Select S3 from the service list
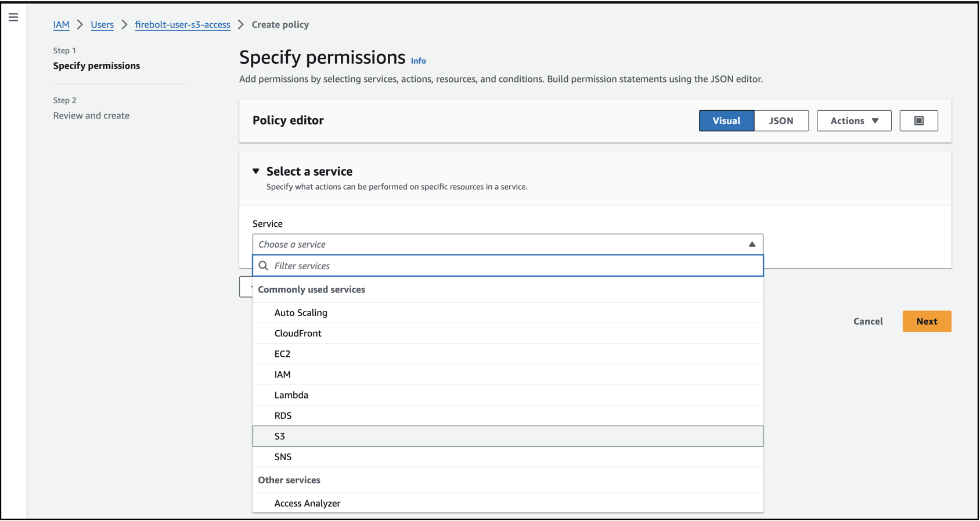Screen dimensions: 980x521 click(280, 436)
